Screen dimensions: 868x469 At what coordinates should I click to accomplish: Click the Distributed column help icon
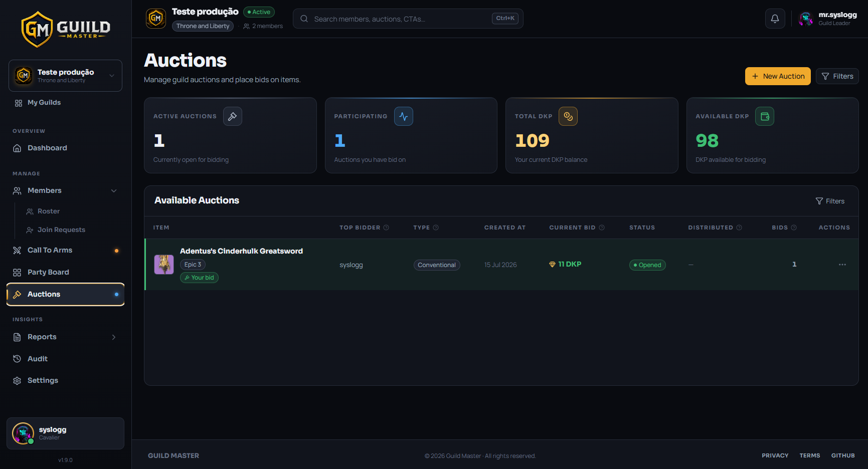click(x=739, y=227)
